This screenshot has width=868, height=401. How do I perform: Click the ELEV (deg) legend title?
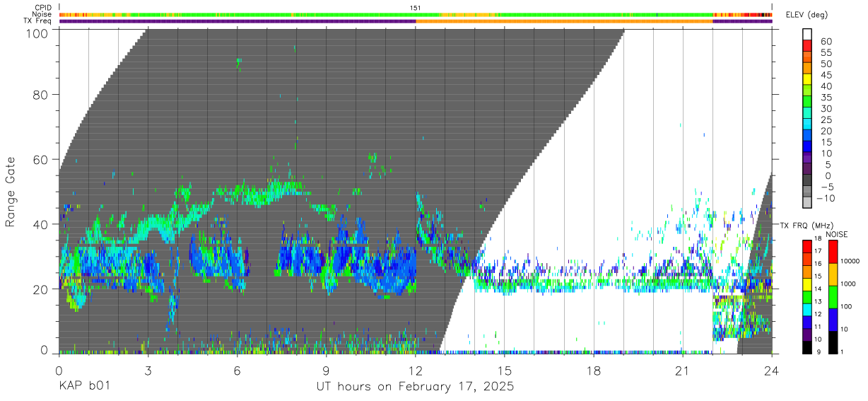tap(807, 15)
